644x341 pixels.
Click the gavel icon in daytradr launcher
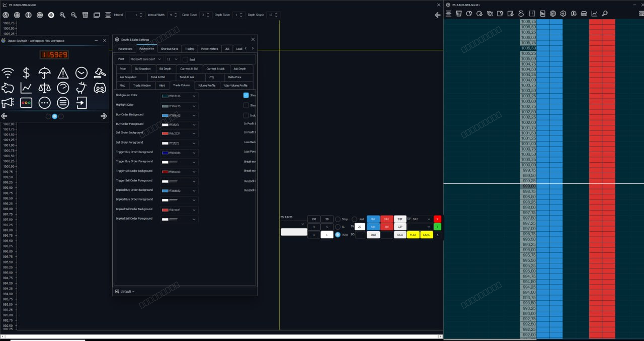pyautogui.click(x=100, y=73)
